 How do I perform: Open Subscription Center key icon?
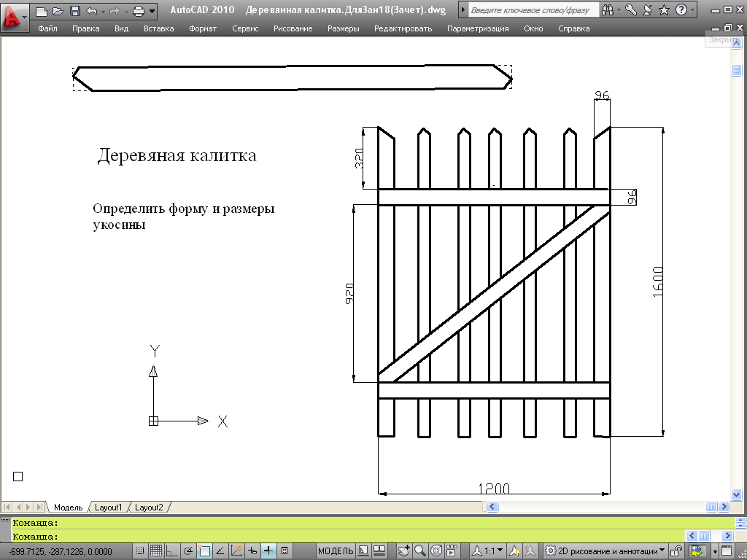tap(631, 10)
